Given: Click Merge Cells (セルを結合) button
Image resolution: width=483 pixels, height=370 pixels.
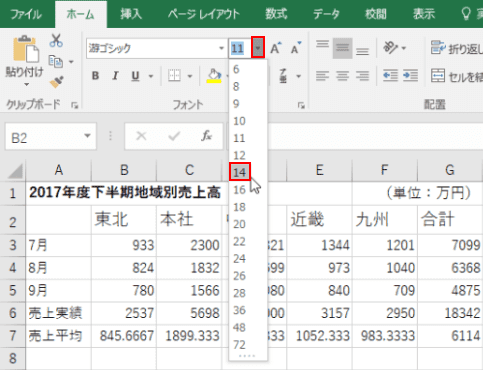Looking at the screenshot, I should (456, 76).
